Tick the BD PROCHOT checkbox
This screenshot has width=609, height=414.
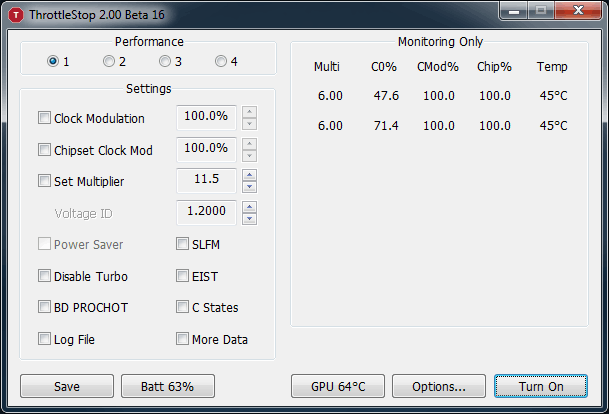pos(44,307)
